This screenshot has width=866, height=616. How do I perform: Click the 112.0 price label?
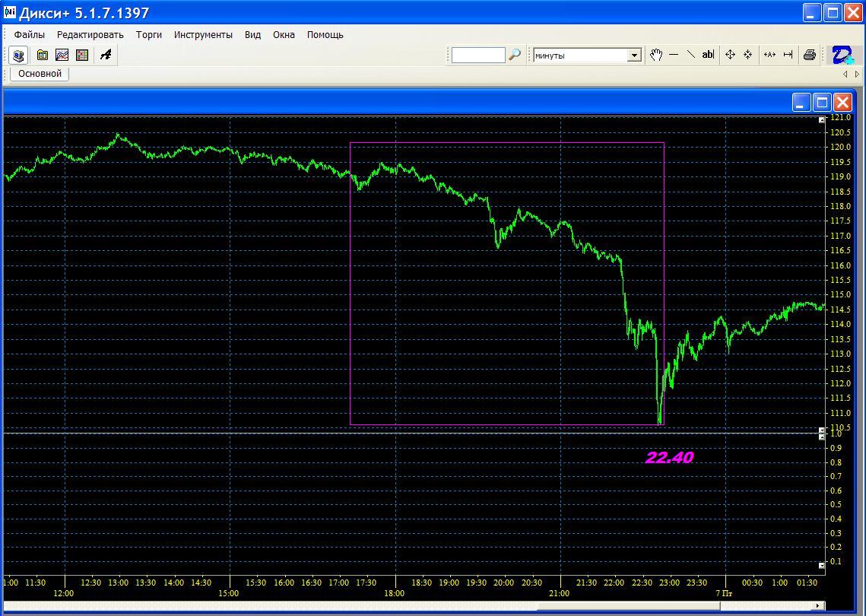pyautogui.click(x=841, y=383)
